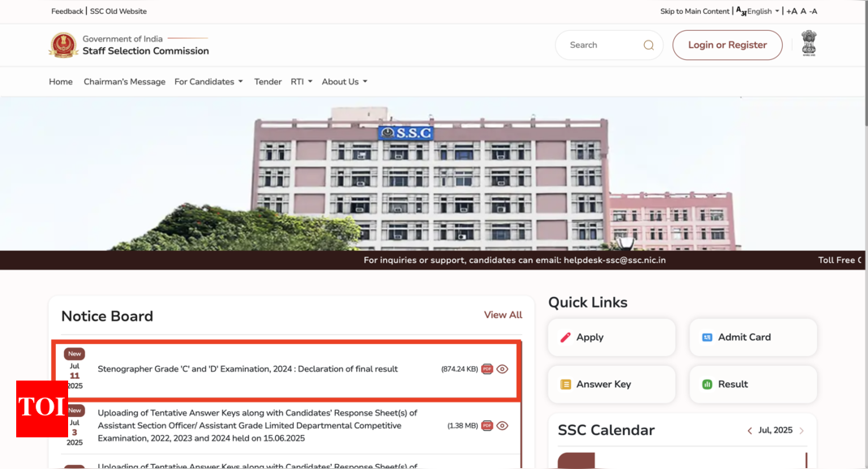Click View All on Notice Board
This screenshot has width=868, height=469.
click(x=503, y=315)
